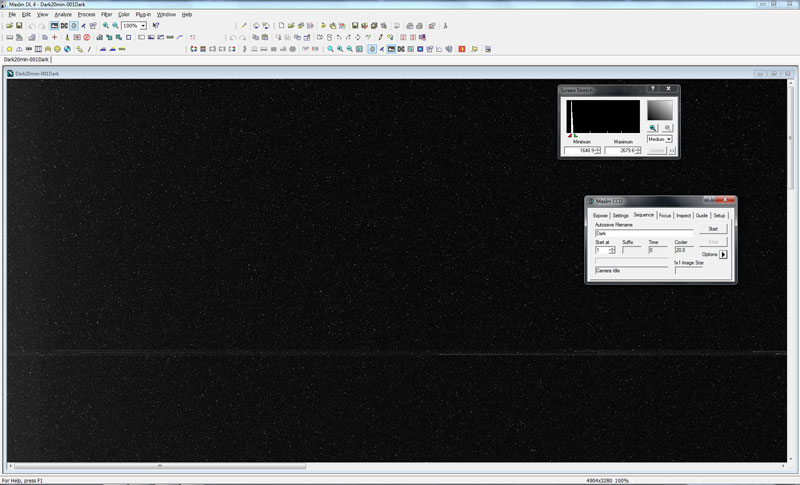Zoom in on Screen Stretch histogram
800x485 pixels.
click(x=652, y=128)
